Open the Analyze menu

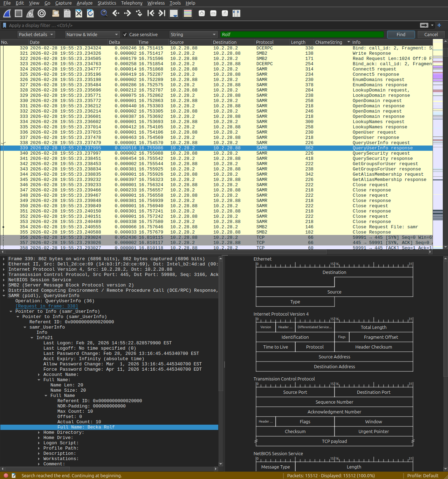(84, 3)
